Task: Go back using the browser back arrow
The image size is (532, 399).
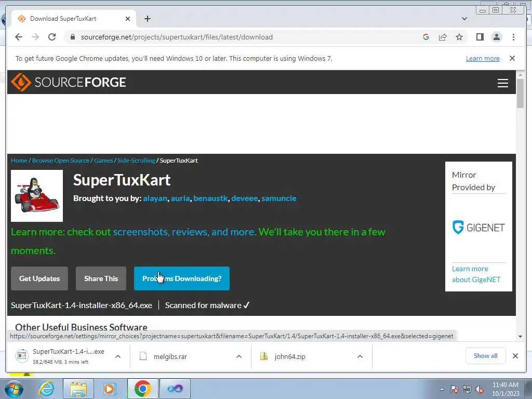Action: 19,37
